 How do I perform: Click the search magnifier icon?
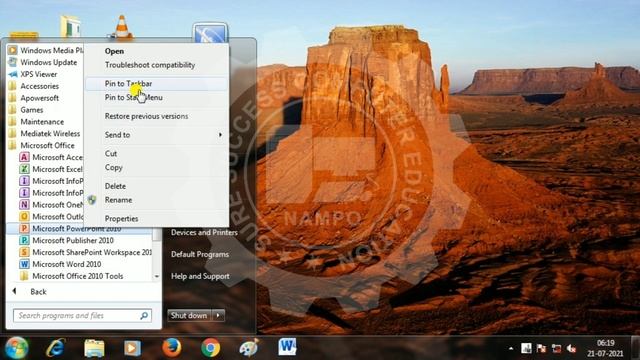[x=144, y=316]
